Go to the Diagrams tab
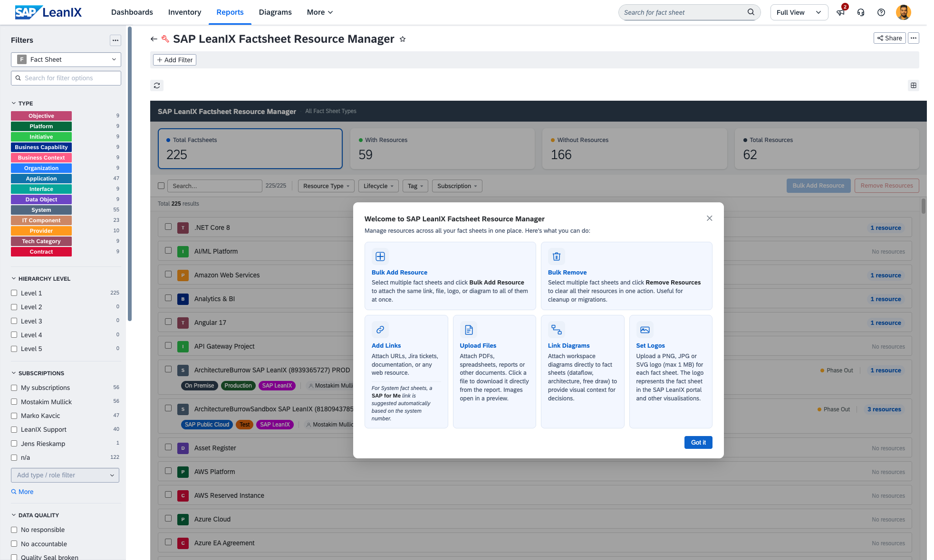The width and height of the screenshot is (934, 560). 275,12
